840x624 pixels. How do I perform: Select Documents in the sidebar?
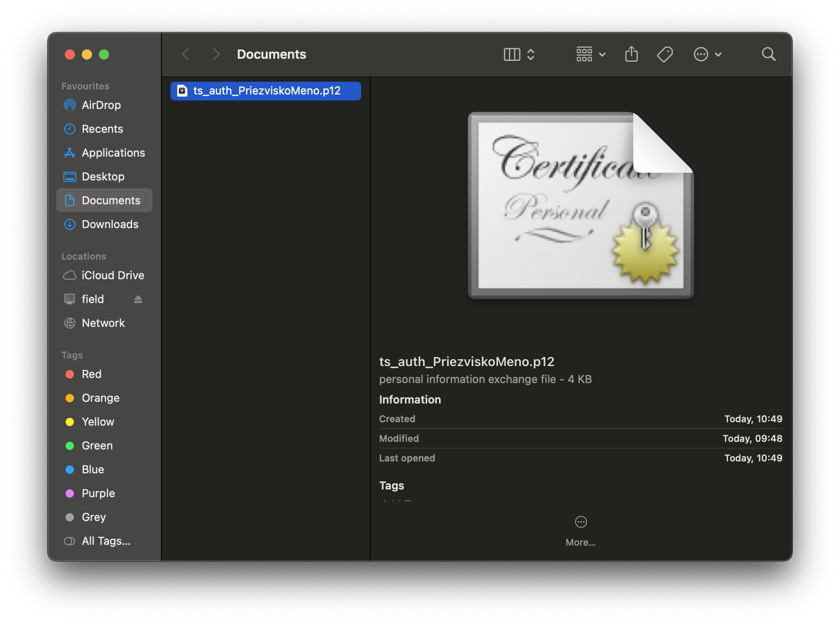(104, 200)
